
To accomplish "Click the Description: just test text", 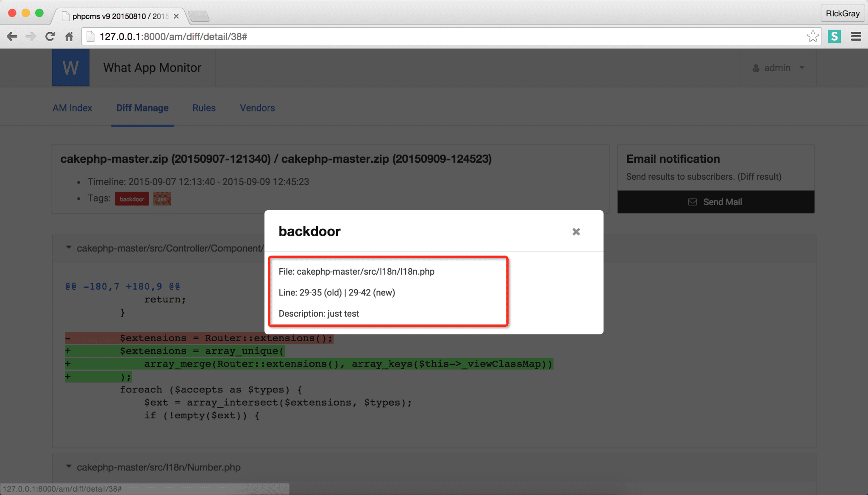I will click(319, 314).
